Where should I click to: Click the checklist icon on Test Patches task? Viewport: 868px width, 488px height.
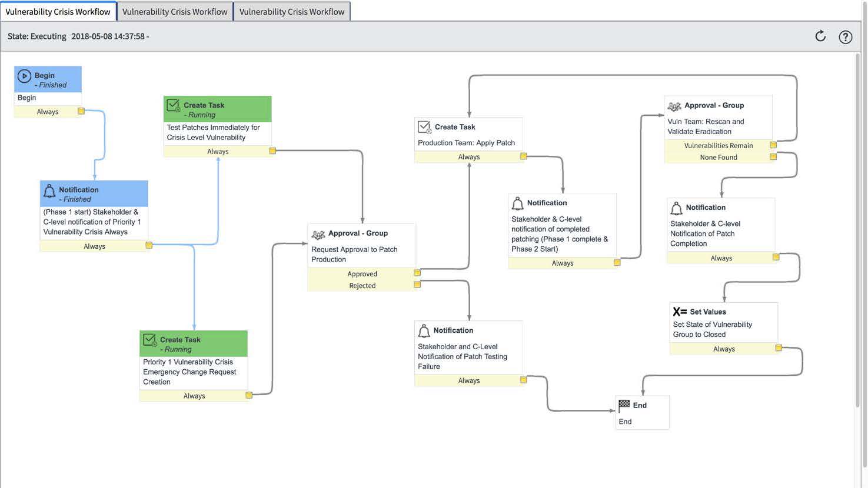(x=174, y=106)
